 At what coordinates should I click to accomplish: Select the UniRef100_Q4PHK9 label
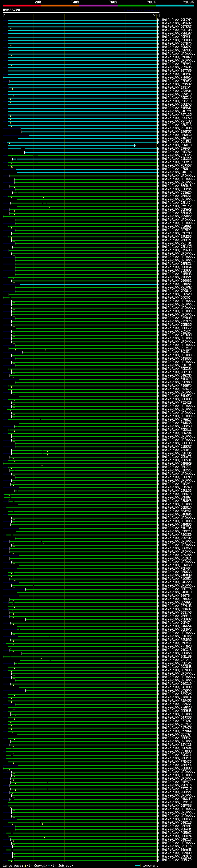click(177, 464)
